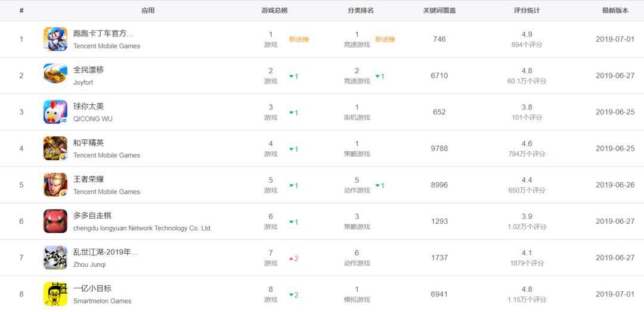Open the 和平精英 app icon
Image resolution: width=644 pixels, height=312 pixels.
[x=55, y=148]
